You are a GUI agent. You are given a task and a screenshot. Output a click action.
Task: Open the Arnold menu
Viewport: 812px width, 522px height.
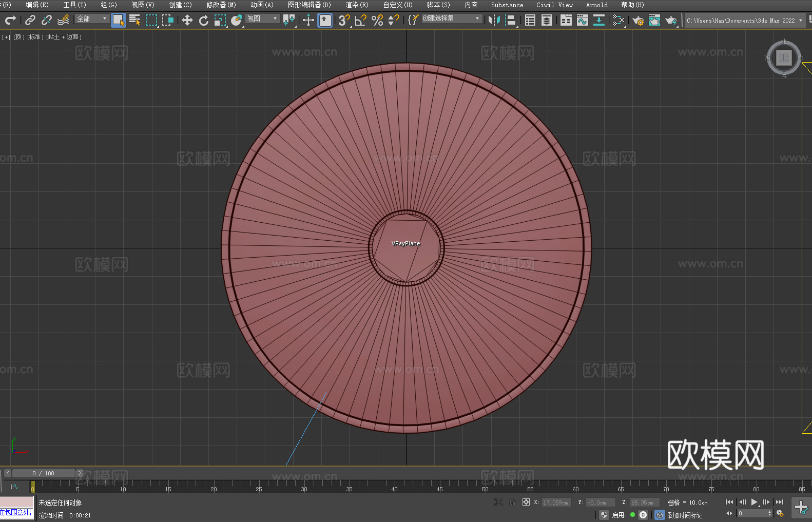[597, 5]
